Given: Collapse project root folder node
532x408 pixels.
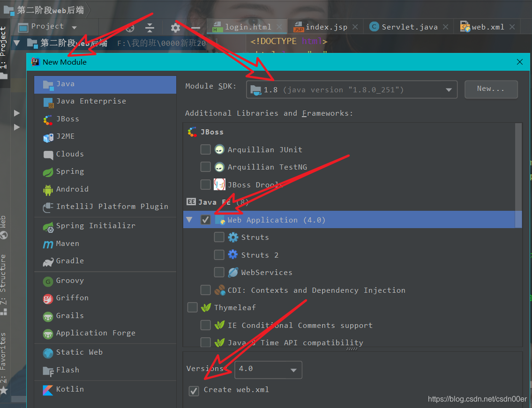Looking at the screenshot, I should point(16,43).
